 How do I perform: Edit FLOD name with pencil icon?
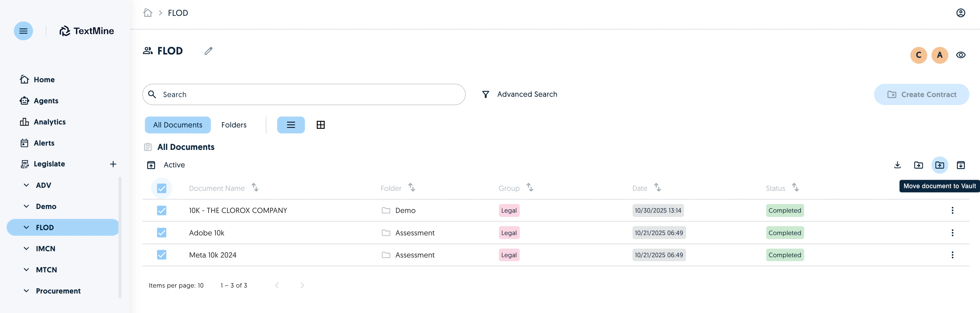[x=208, y=51]
